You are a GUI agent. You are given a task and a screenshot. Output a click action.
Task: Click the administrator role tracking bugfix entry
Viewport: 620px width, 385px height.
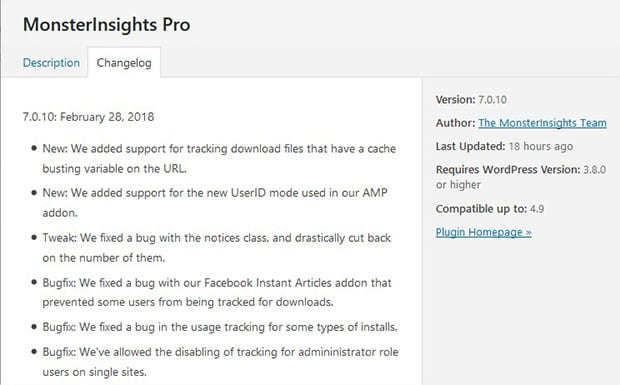click(220, 362)
